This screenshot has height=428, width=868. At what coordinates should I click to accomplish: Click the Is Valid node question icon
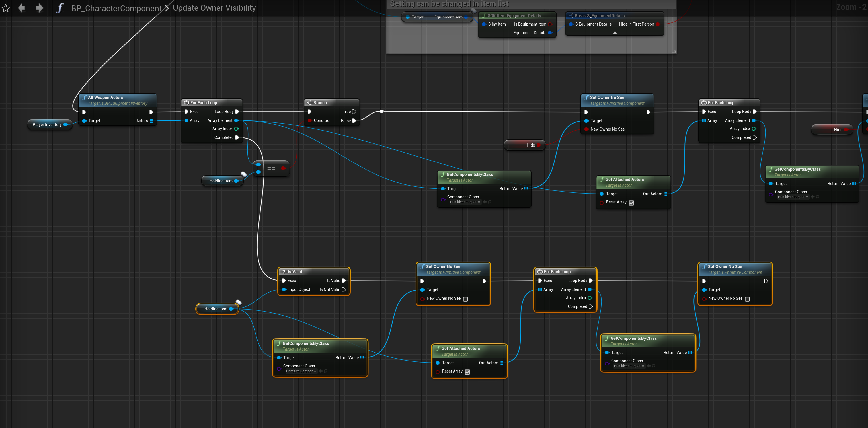pyautogui.click(x=284, y=272)
